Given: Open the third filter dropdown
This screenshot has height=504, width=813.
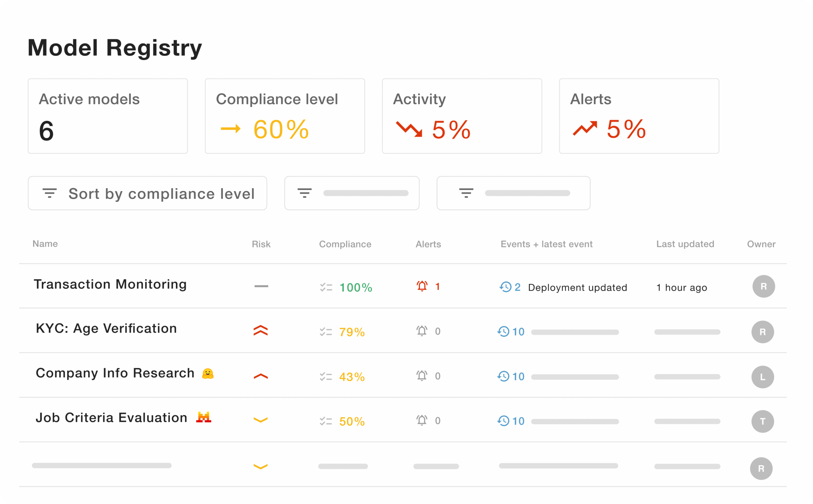Looking at the screenshot, I should pos(513,193).
